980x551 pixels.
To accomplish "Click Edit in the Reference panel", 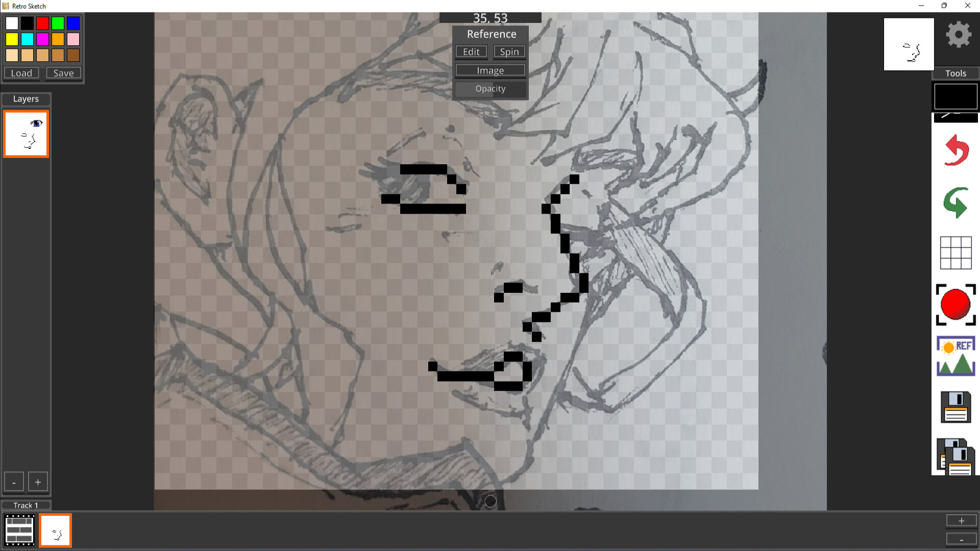I will [x=471, y=52].
